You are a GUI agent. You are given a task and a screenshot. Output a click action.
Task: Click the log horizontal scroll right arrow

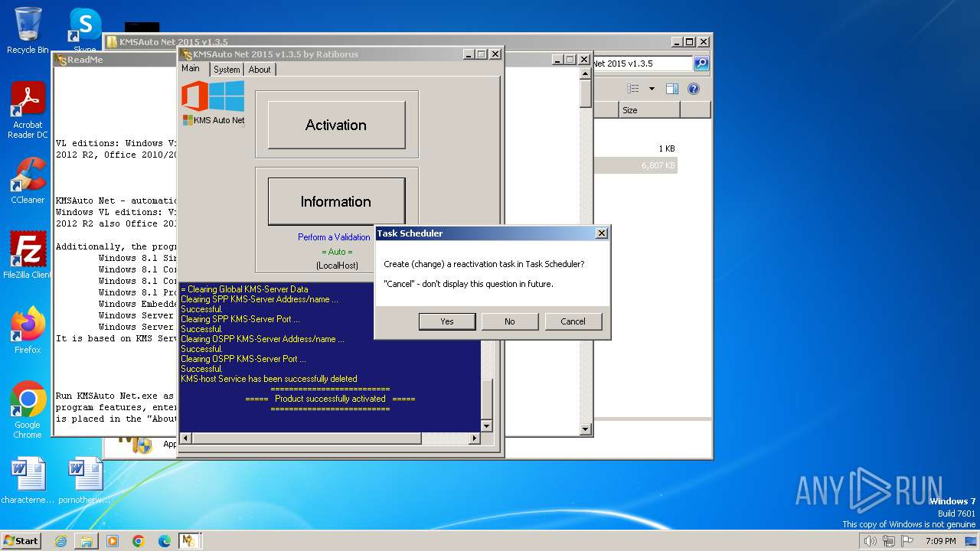point(474,439)
